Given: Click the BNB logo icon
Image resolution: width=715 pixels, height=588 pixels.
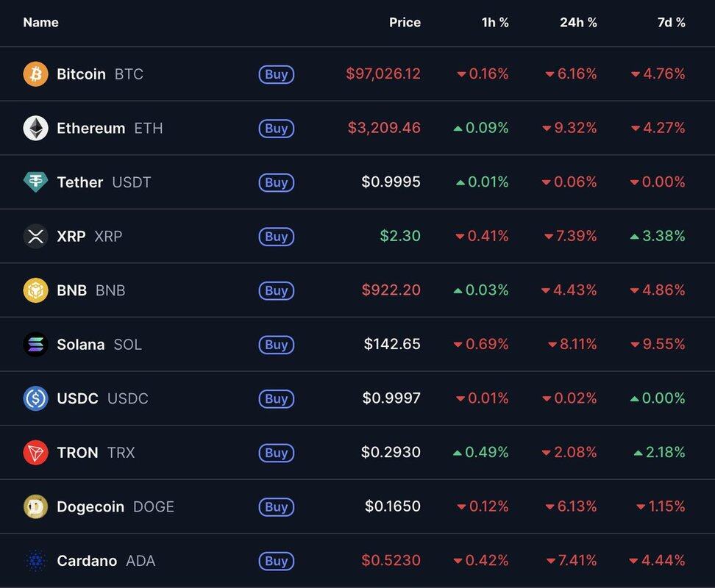Looking at the screenshot, I should 35,290.
